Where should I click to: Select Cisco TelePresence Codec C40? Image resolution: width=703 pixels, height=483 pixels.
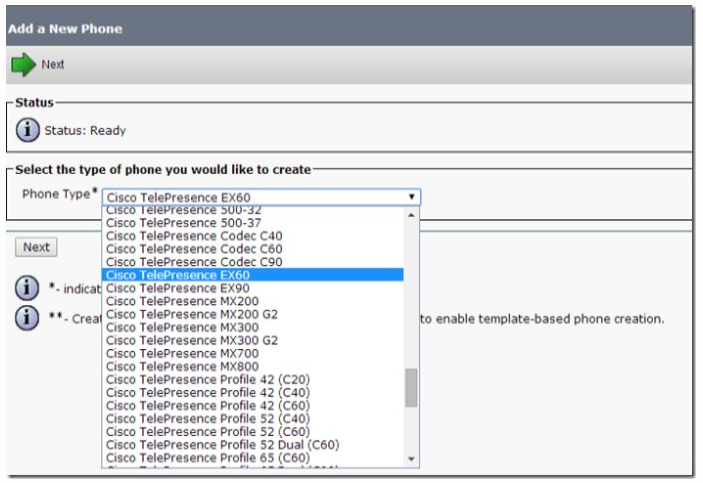[253, 236]
